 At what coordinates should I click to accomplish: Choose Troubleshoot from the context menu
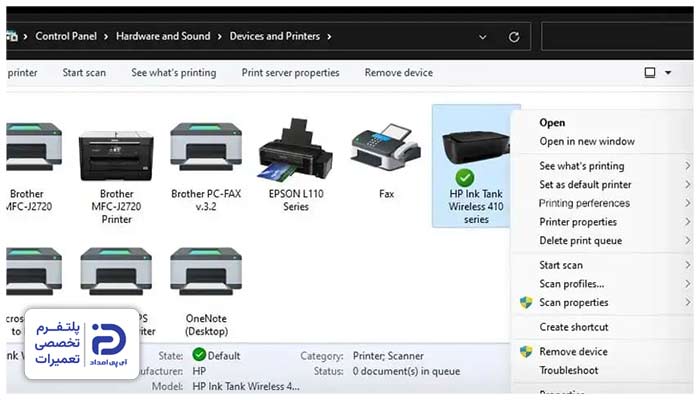point(569,370)
